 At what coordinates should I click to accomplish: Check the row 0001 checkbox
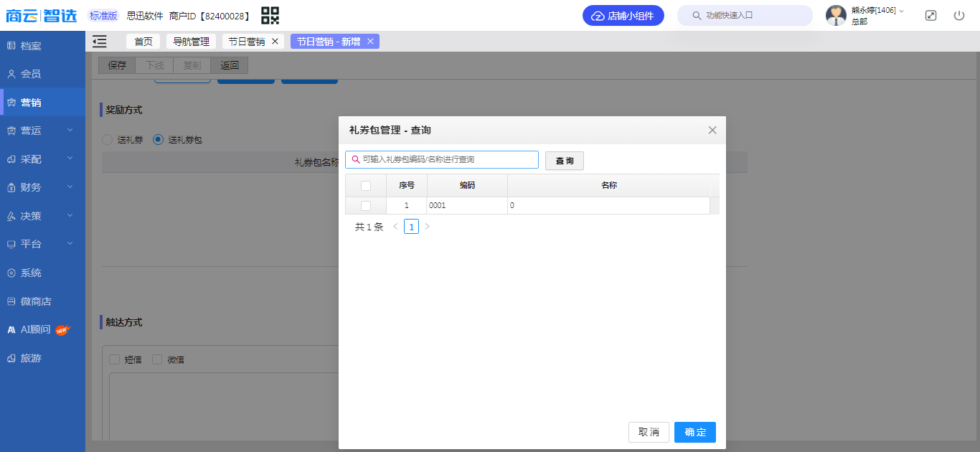tap(366, 206)
